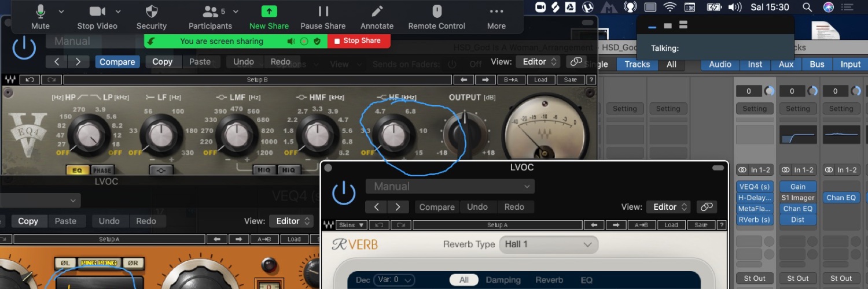This screenshot has width=868, height=289.
Task: Toggle the LMF HiQ button
Action: coord(264,170)
